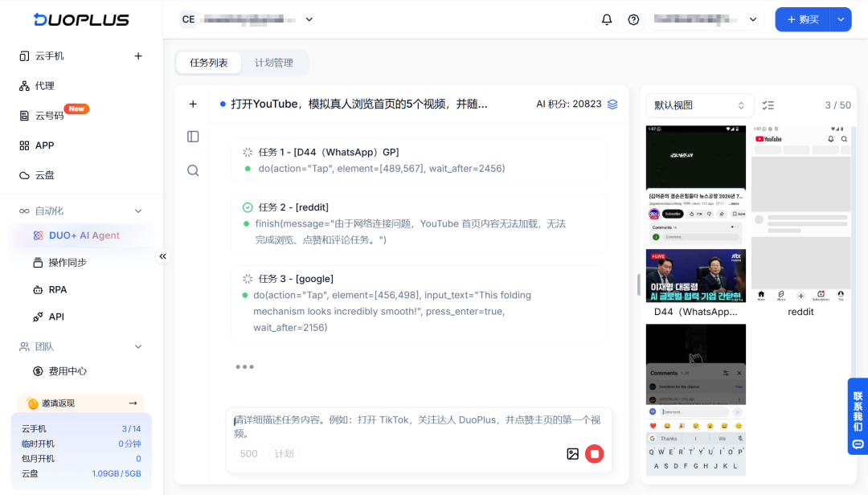Expand the 购买 button arrow menu
This screenshot has height=495, width=868.
coord(841,19)
